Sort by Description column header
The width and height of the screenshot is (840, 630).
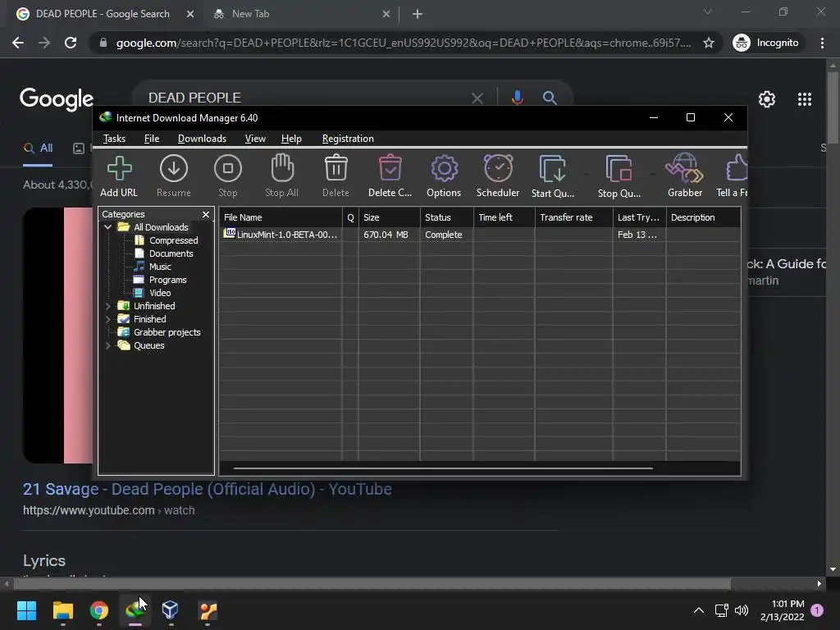[703, 217]
